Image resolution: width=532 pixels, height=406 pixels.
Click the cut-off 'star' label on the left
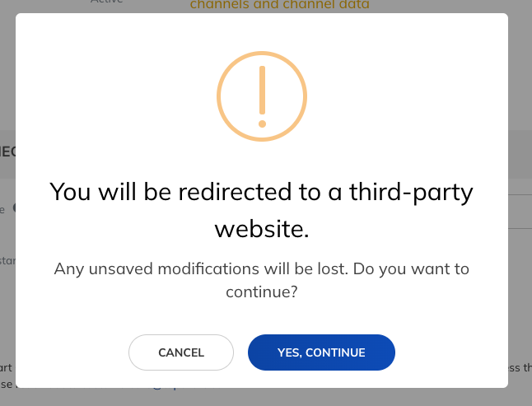tap(7, 260)
